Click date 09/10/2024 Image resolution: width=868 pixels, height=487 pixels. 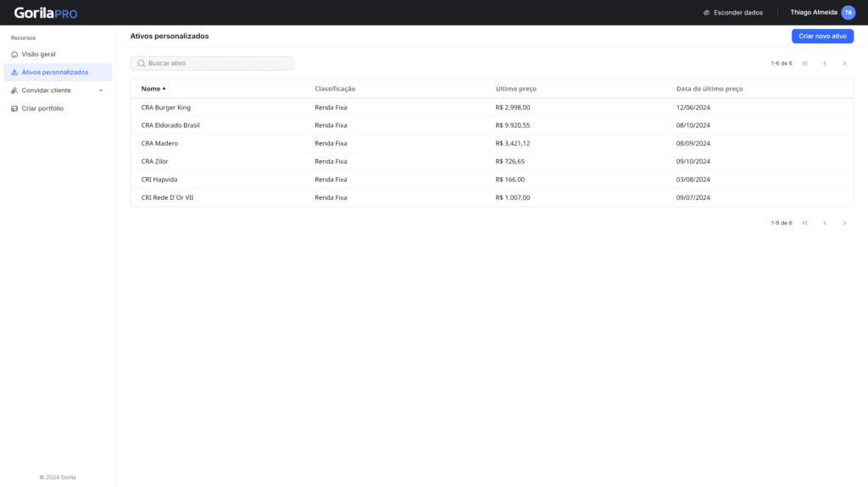[x=693, y=162]
